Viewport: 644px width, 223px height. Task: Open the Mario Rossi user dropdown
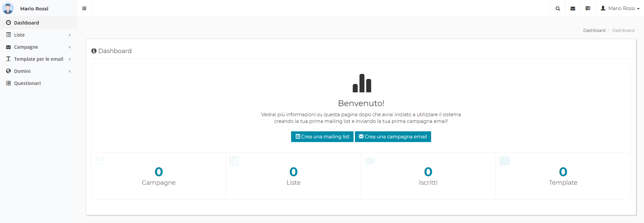point(620,8)
